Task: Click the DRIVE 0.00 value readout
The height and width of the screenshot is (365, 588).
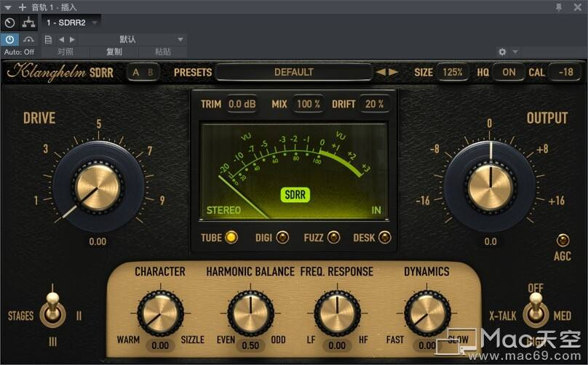Action: point(98,241)
